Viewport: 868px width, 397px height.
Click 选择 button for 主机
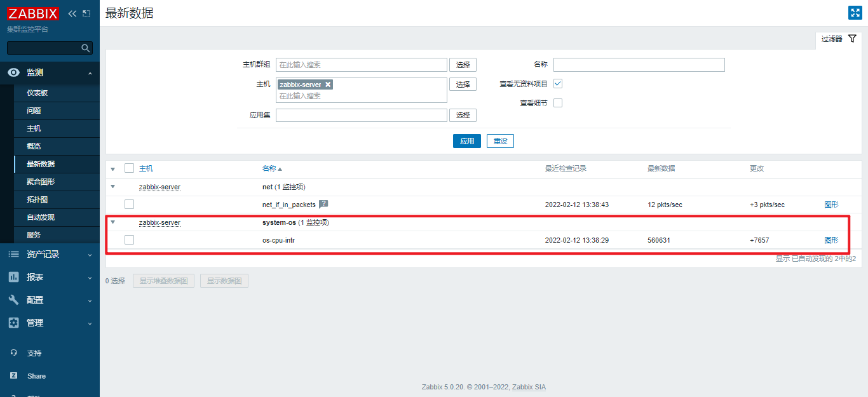pyautogui.click(x=463, y=84)
